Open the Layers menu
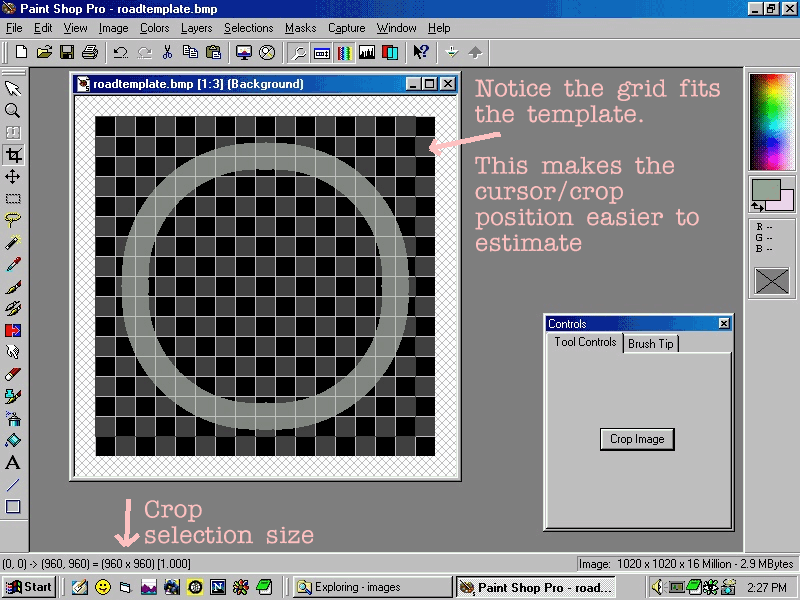 tap(196, 28)
